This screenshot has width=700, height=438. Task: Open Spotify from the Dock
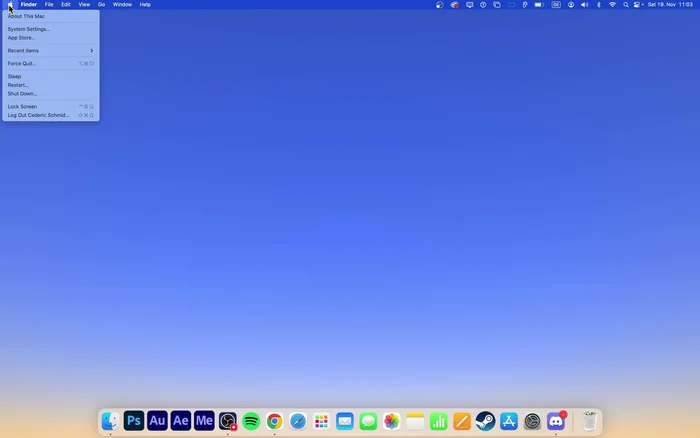tap(251, 421)
